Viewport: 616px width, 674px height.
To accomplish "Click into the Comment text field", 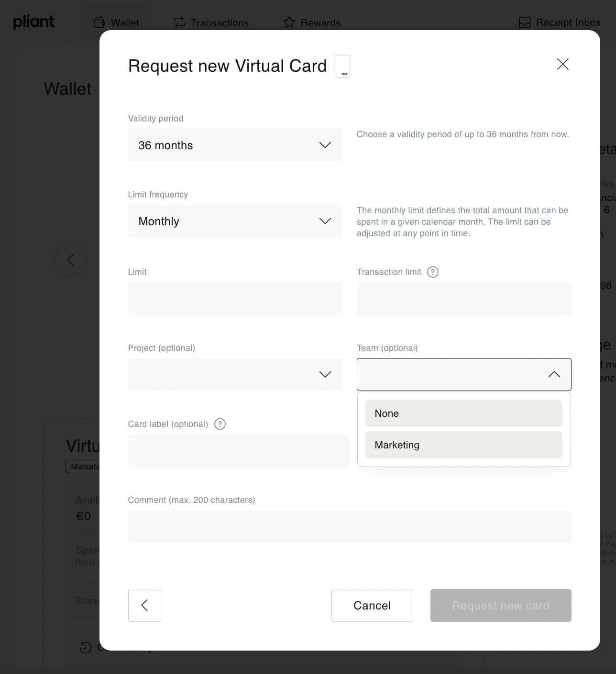I will (350, 526).
